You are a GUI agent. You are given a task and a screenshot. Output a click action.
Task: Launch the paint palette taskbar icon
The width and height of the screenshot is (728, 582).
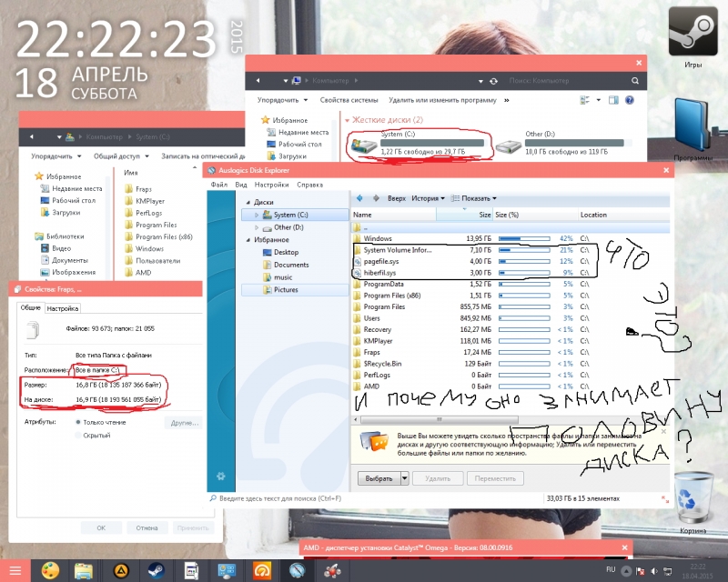(51, 570)
